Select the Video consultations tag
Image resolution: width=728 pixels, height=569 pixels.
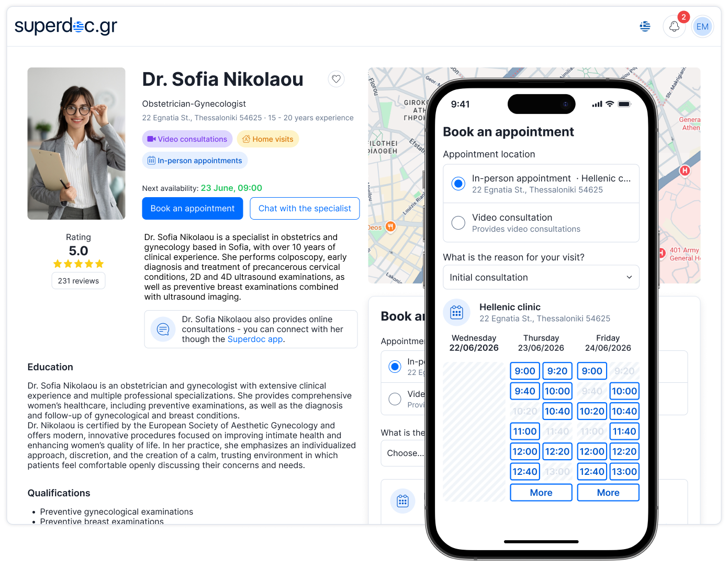pos(187,139)
